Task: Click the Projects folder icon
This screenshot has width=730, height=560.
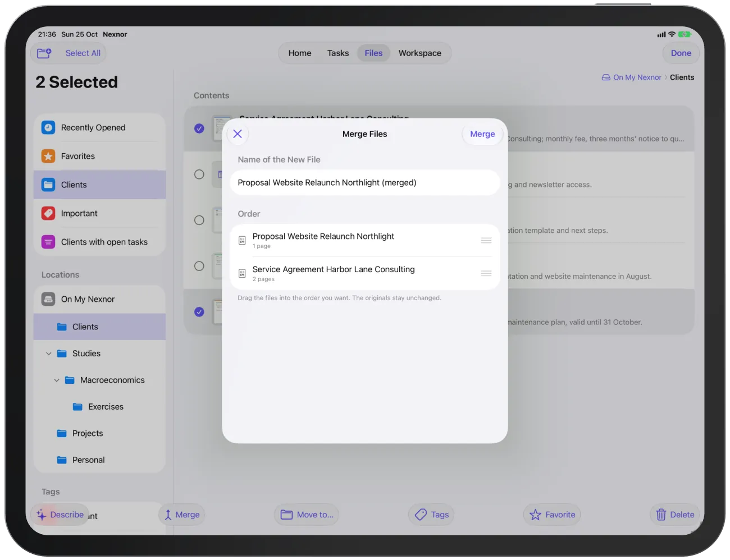Action: pos(62,434)
